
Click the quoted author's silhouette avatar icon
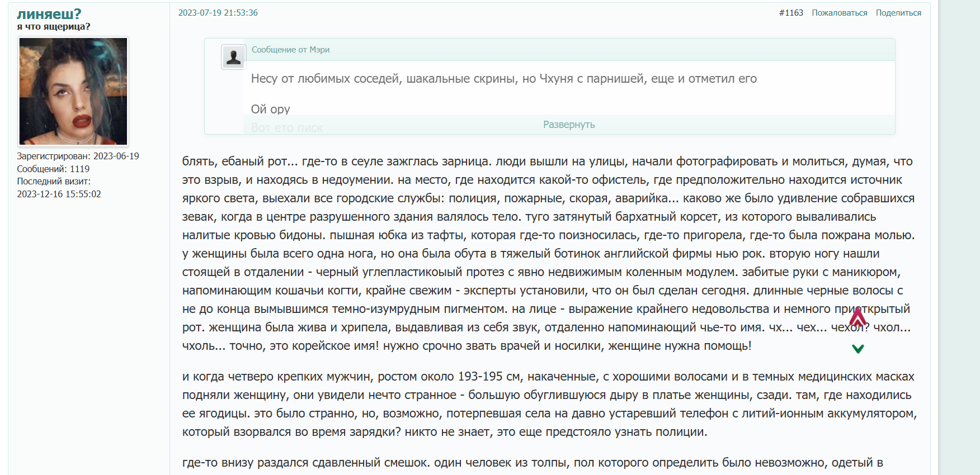(233, 57)
